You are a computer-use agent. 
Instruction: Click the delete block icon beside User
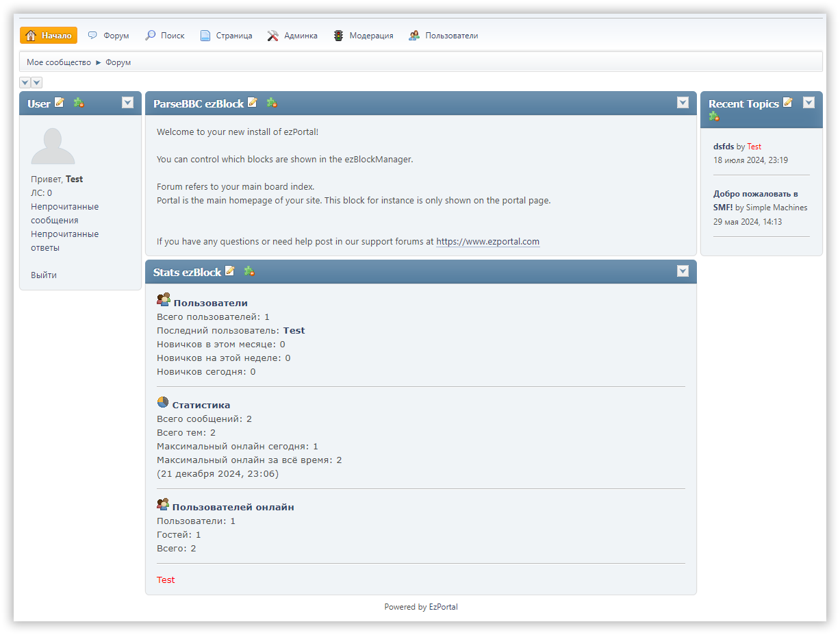pos(79,103)
